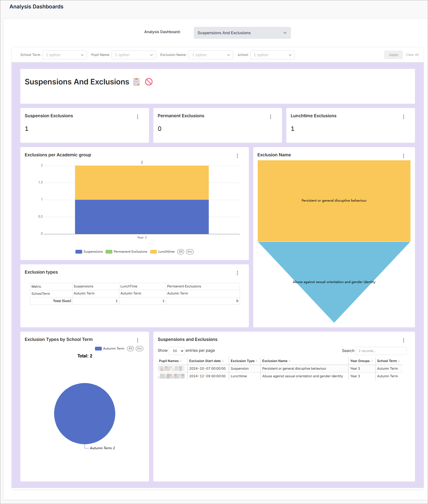428x504 pixels.
Task: Open Exclusion Name chart options menu
Action: (403, 156)
